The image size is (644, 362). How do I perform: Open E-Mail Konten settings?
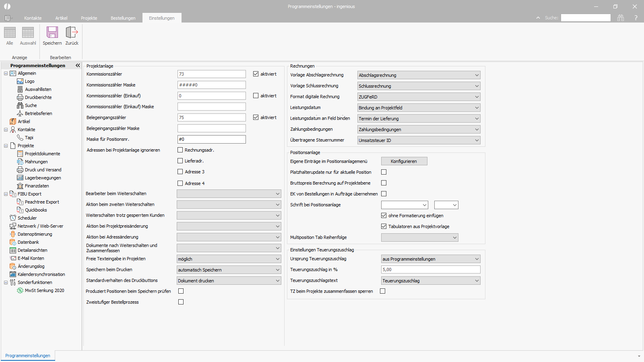click(x=31, y=258)
